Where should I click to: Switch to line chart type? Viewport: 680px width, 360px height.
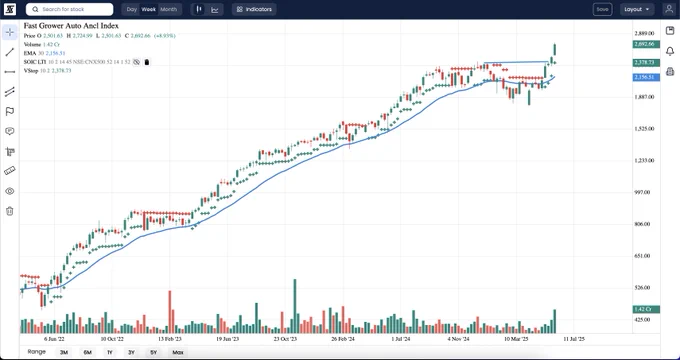(215, 9)
